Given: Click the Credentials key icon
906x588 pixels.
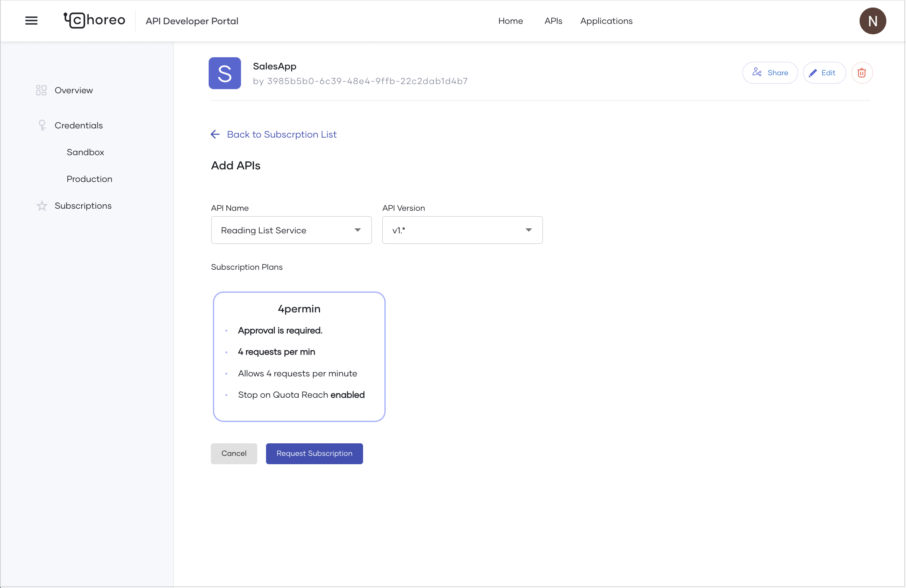Looking at the screenshot, I should pos(42,125).
